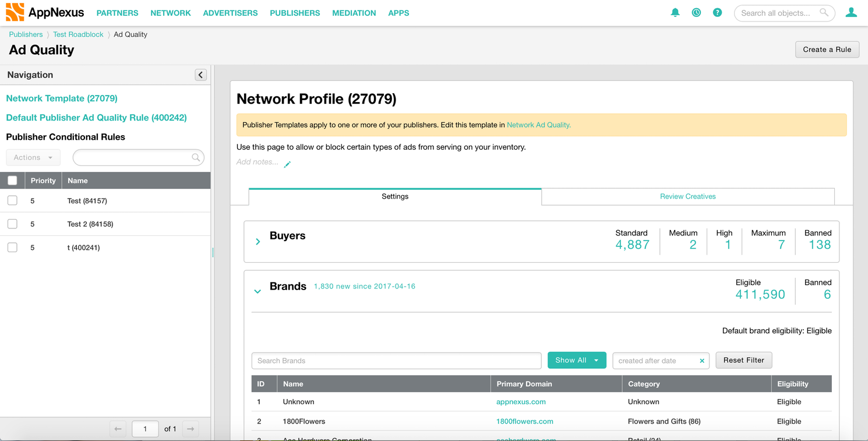
Task: Switch to the Settings tab
Action: tap(395, 196)
